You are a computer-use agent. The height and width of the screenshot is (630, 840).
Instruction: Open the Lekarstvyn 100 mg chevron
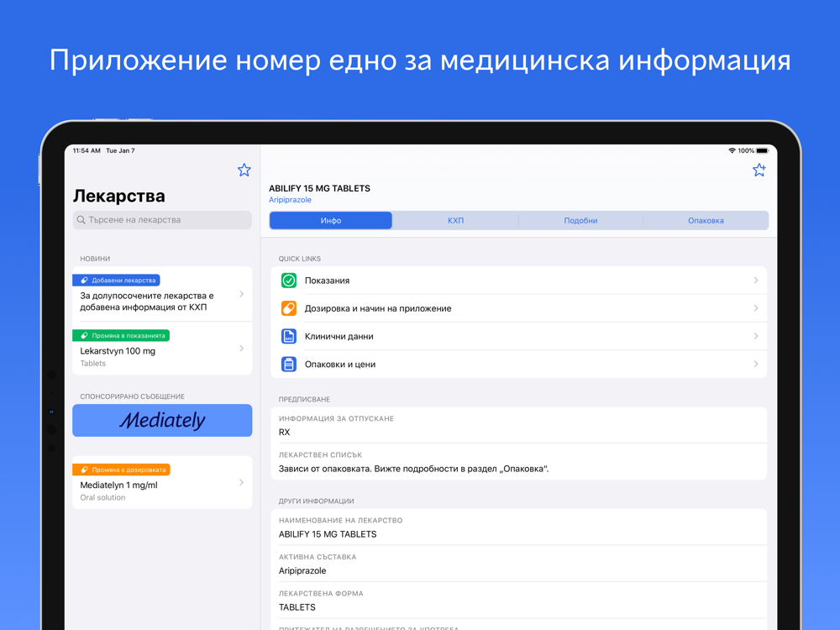pos(242,349)
